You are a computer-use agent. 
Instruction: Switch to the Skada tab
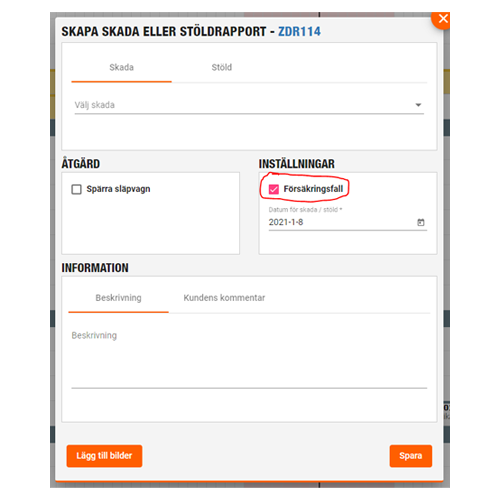121,68
